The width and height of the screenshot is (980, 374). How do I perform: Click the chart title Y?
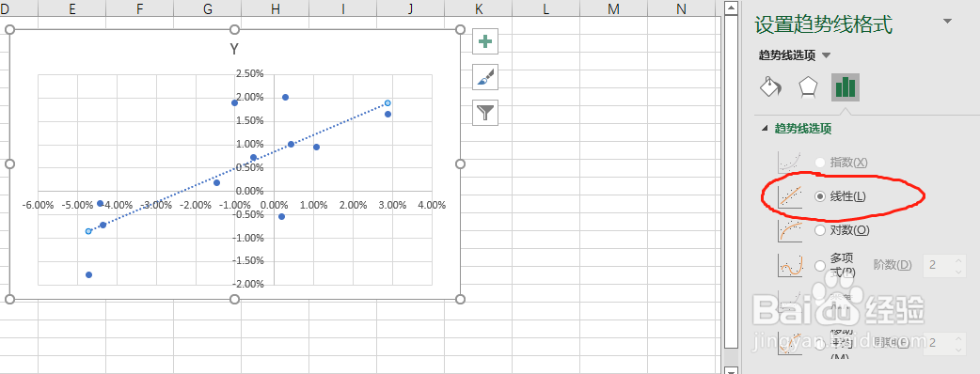click(234, 49)
